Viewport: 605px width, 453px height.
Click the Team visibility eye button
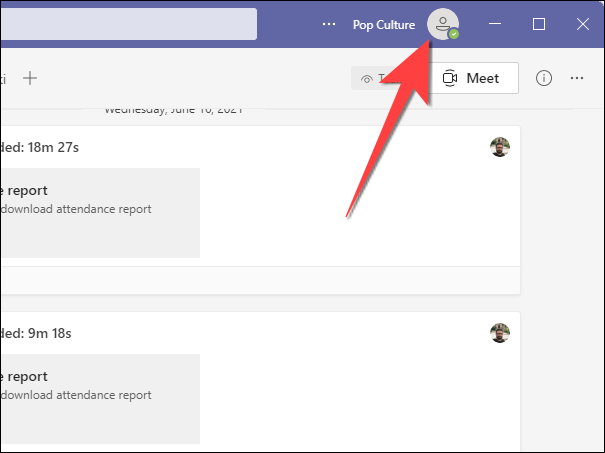click(368, 79)
